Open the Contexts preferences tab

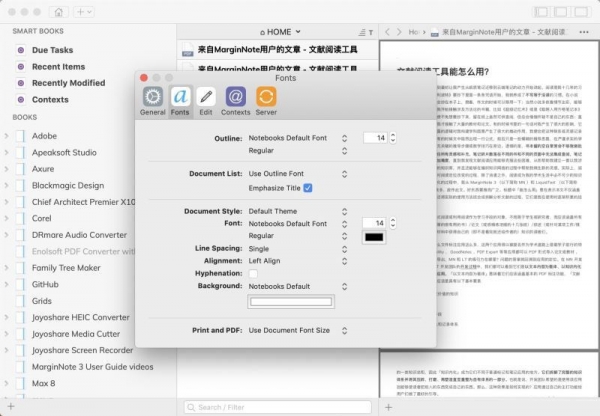coord(235,101)
